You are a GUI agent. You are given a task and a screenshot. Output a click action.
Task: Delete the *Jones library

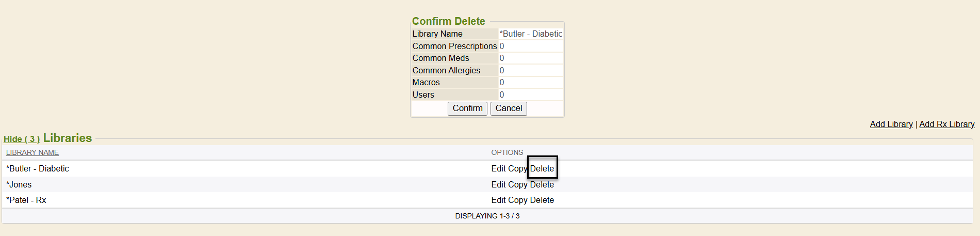tap(542, 185)
